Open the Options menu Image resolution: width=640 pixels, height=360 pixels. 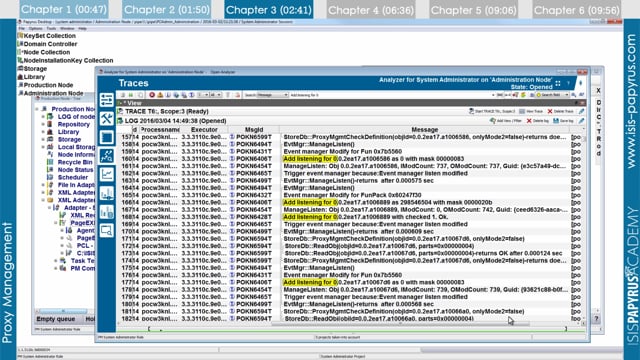(x=36, y=29)
